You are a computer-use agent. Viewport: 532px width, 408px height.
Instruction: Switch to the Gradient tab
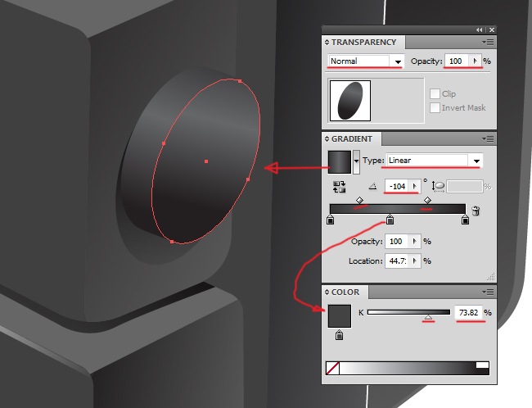tap(351, 139)
